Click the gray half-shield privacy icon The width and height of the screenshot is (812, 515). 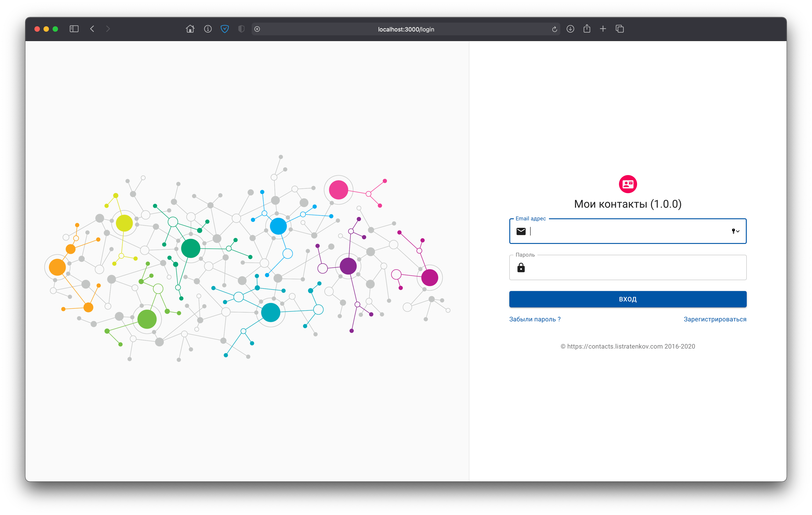241,29
